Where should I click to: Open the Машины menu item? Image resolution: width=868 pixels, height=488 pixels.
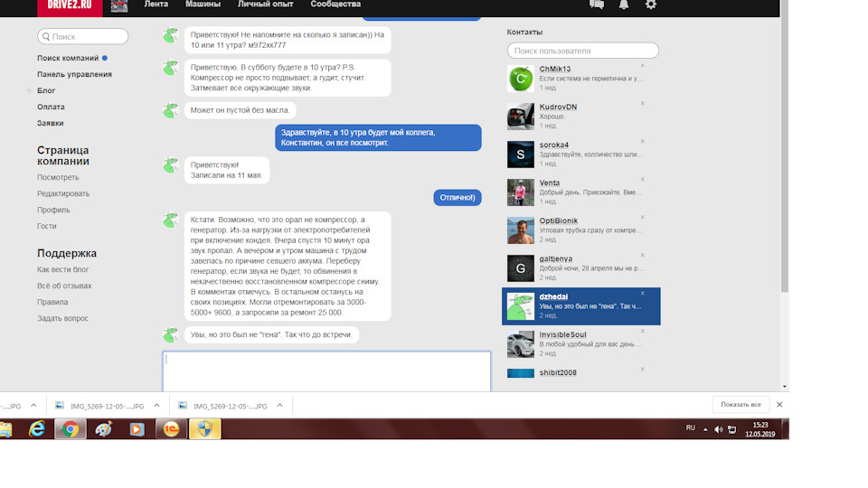pos(203,5)
